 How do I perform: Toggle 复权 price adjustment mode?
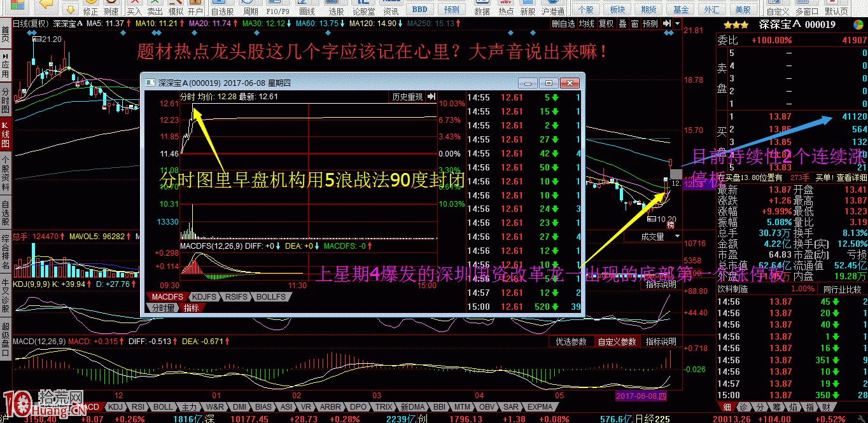coord(606,24)
